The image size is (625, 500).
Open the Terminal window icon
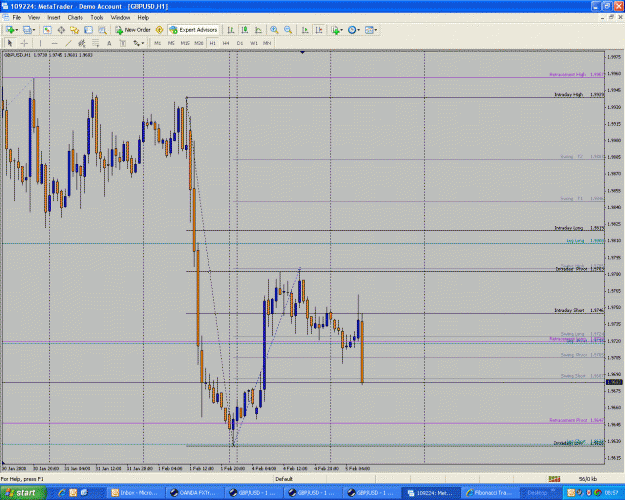(x=88, y=30)
